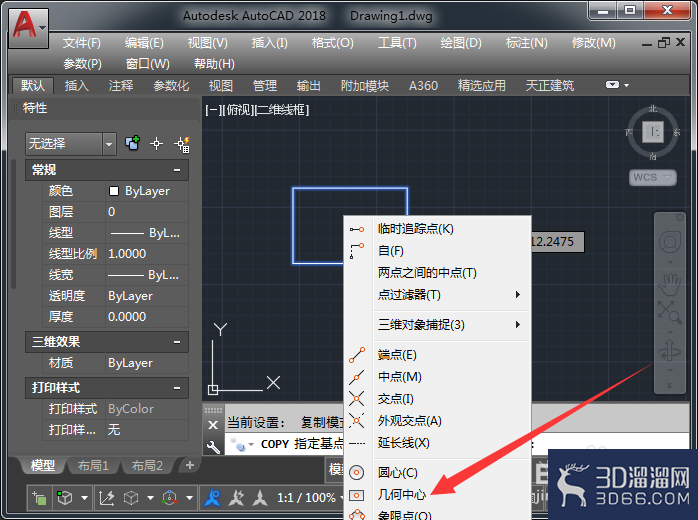Switch to the 天正建筑 ribbon tab
The width and height of the screenshot is (698, 520).
(x=550, y=85)
